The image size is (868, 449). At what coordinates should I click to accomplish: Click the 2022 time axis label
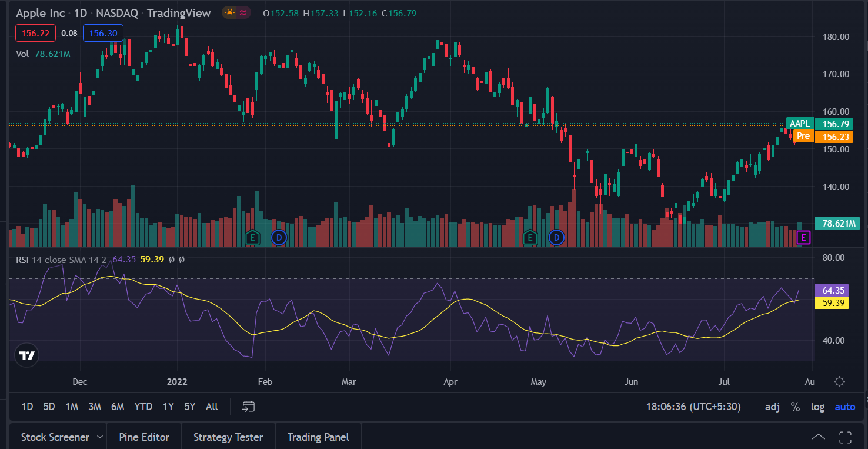point(177,381)
